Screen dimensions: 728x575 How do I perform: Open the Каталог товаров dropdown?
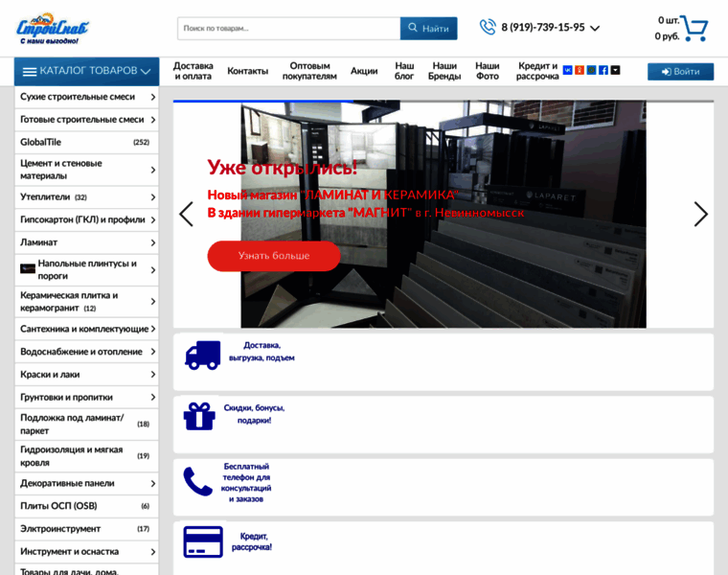tap(86, 71)
